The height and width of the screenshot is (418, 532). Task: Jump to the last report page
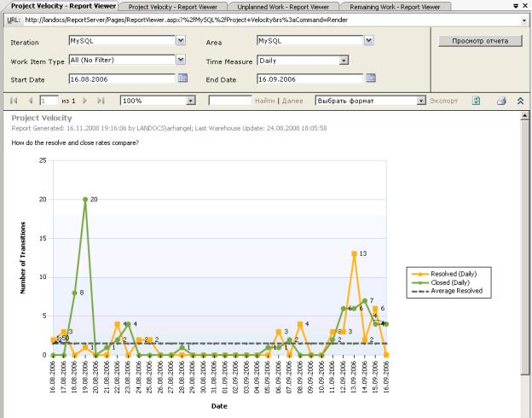(102, 101)
